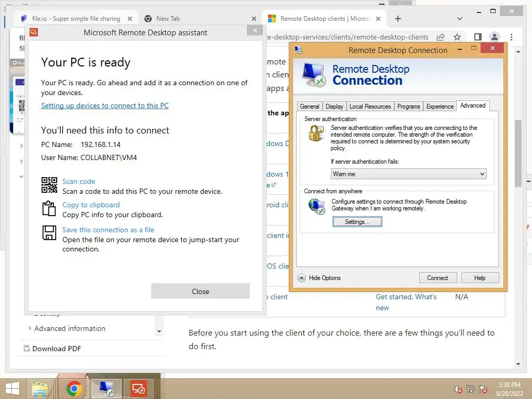Open the Chrome tab search chevron
The image size is (532, 399).
pyautogui.click(x=459, y=19)
